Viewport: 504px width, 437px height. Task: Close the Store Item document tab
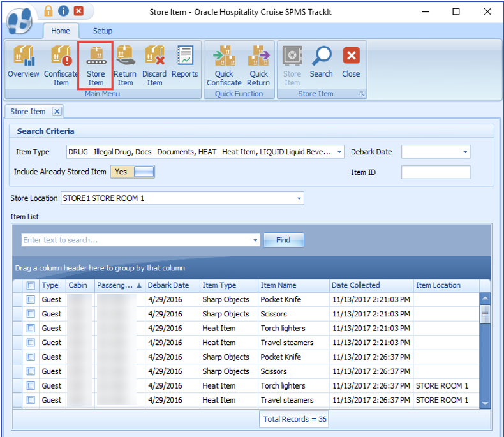coord(57,112)
